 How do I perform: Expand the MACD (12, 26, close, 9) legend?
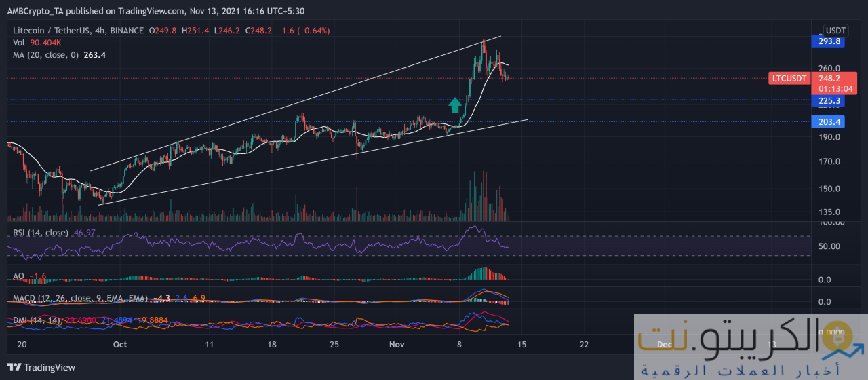76,298
